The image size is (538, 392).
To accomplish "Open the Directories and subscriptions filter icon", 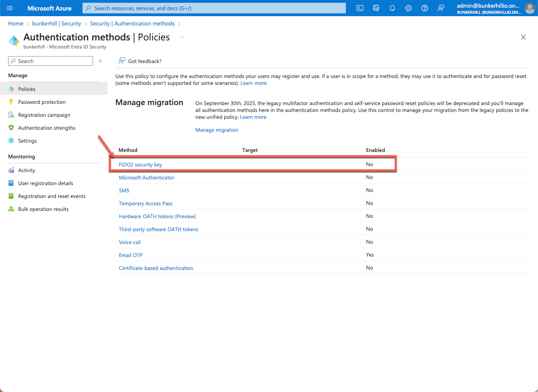I will point(376,8).
